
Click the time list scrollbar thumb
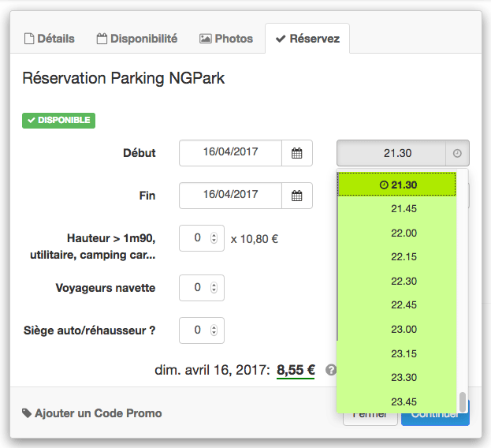(x=463, y=402)
